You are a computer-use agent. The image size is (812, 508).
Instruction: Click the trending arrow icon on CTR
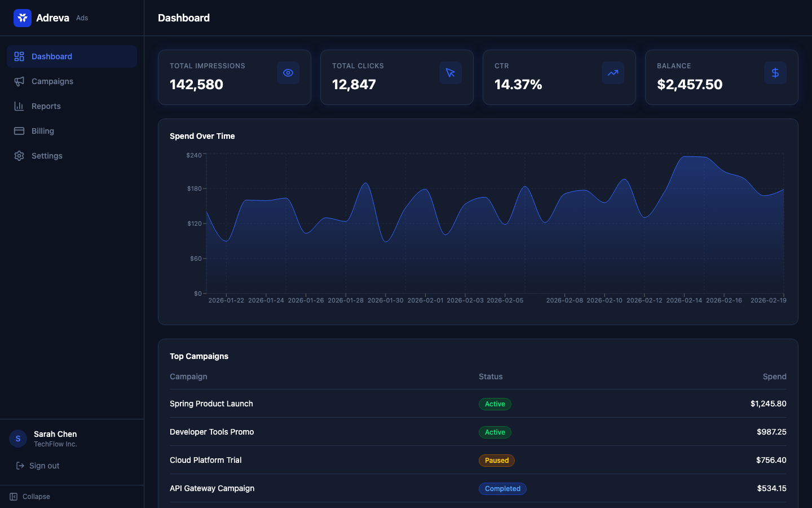click(613, 73)
